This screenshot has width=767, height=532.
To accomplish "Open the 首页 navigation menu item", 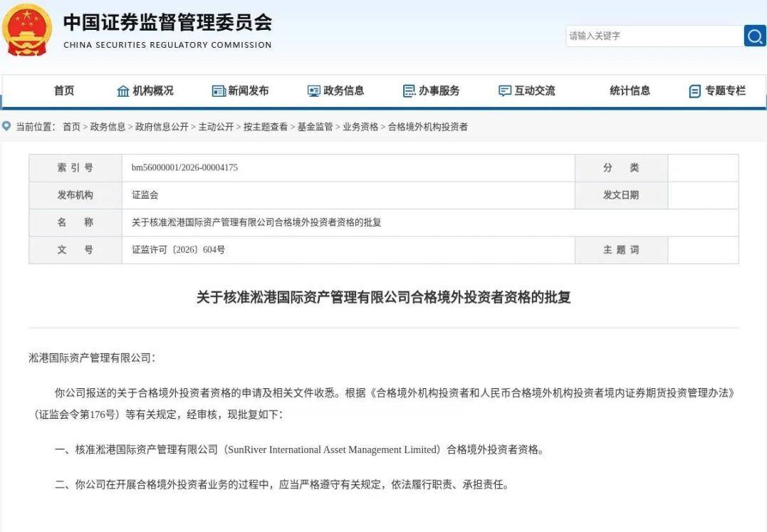I will 64,90.
